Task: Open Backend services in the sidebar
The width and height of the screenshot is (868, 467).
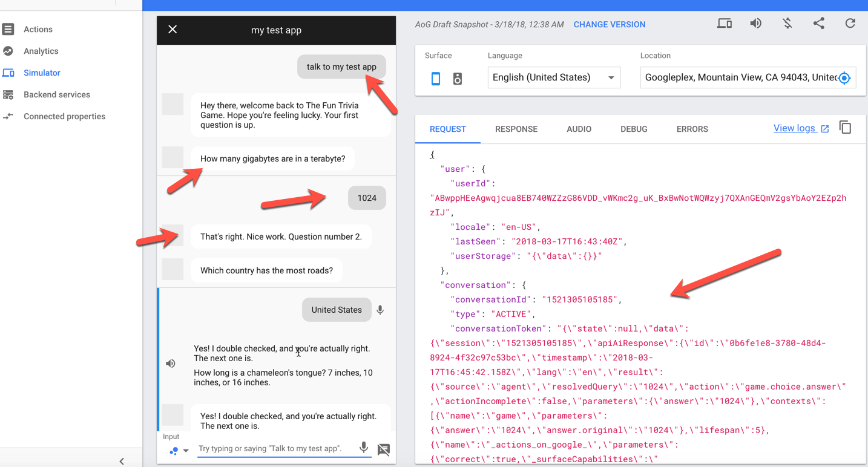Action: coord(56,94)
